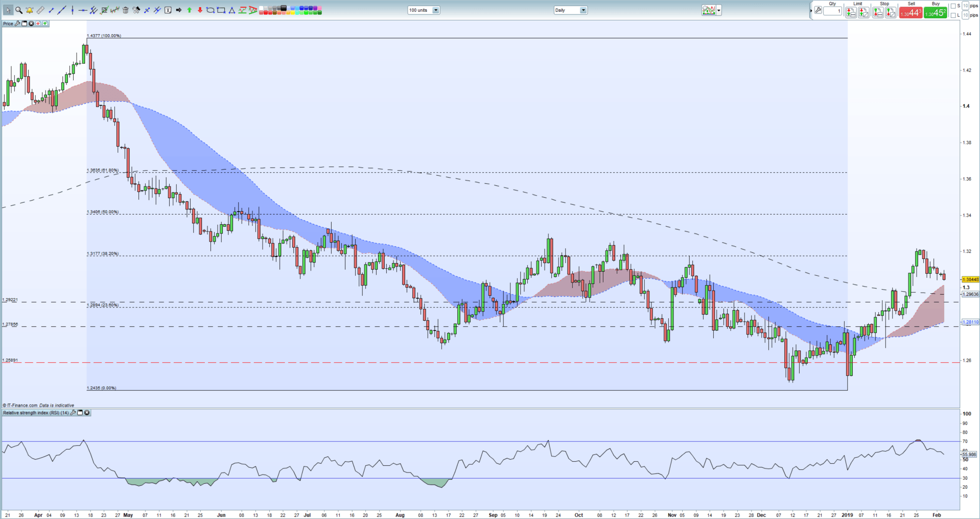
Task: Select the vertical line tool
Action: (73, 10)
